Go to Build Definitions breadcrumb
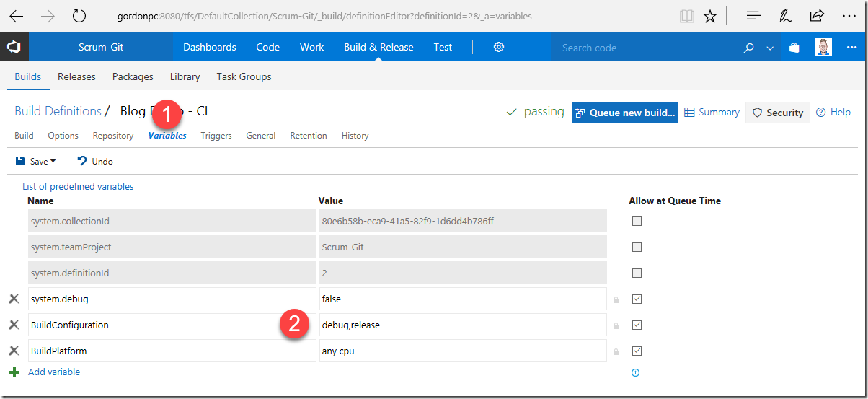Image resolution: width=868 pixels, height=399 pixels. (58, 111)
